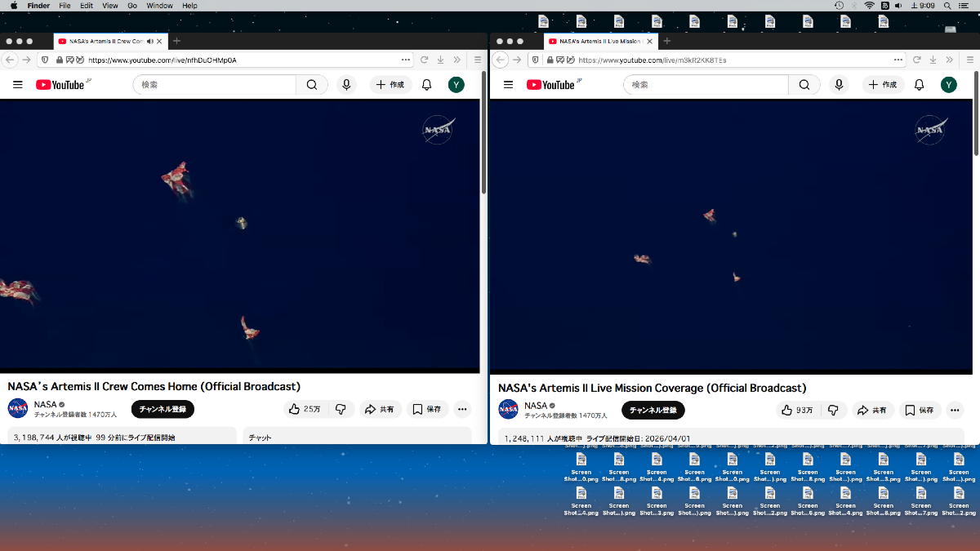Click the 検索 search field in left window
The width and height of the screenshot is (980, 551).
tap(214, 84)
